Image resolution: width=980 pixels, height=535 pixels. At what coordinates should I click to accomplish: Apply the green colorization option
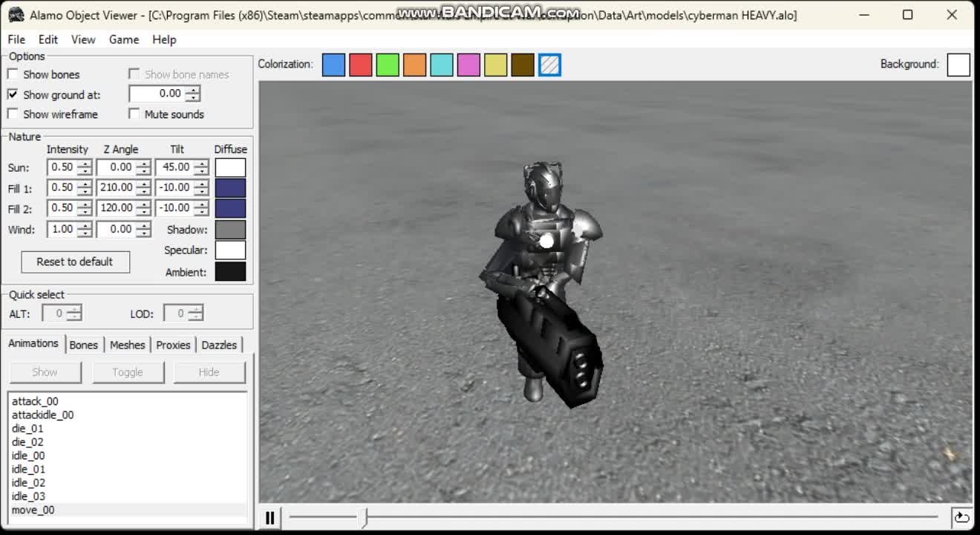pyautogui.click(x=387, y=65)
